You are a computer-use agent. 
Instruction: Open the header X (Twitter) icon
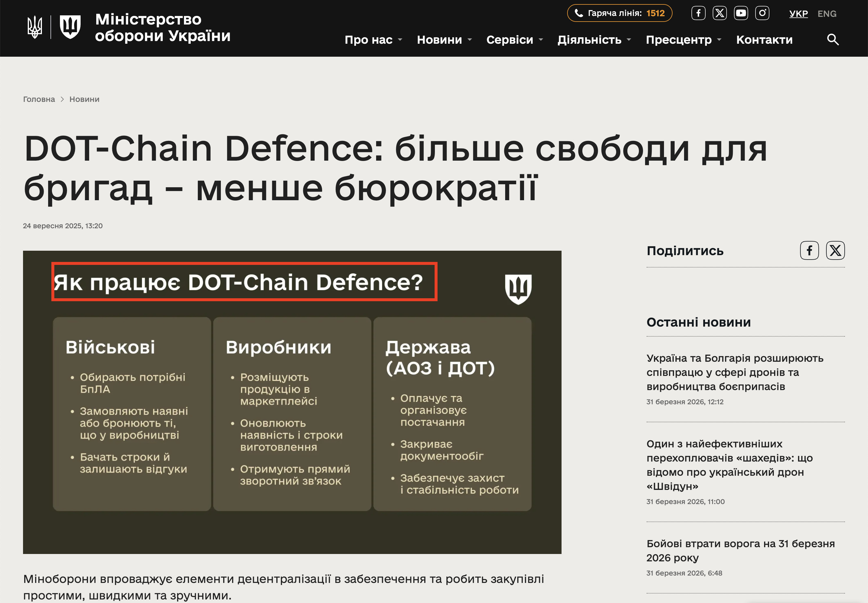click(x=719, y=13)
